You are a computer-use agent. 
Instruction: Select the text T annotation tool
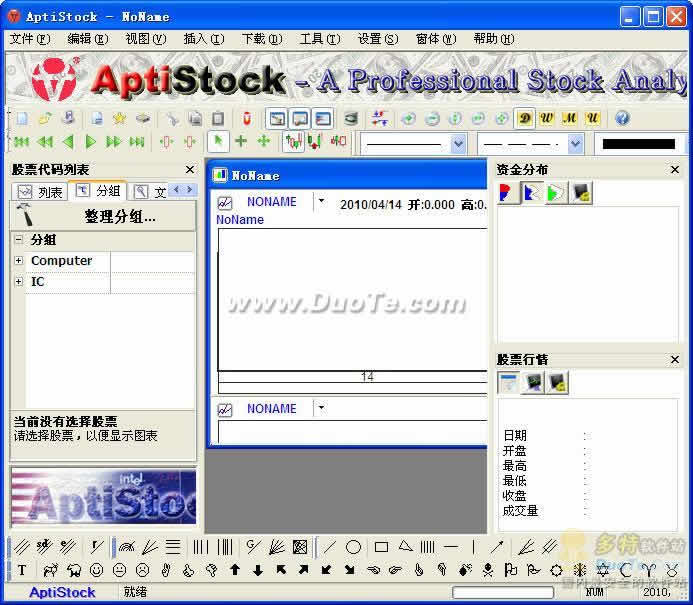[x=22, y=570]
